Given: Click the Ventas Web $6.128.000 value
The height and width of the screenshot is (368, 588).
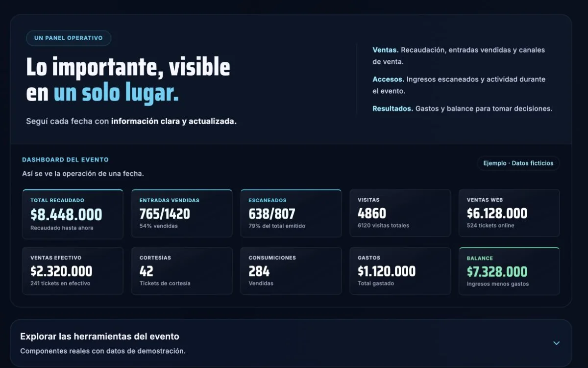Looking at the screenshot, I should click(x=497, y=213).
